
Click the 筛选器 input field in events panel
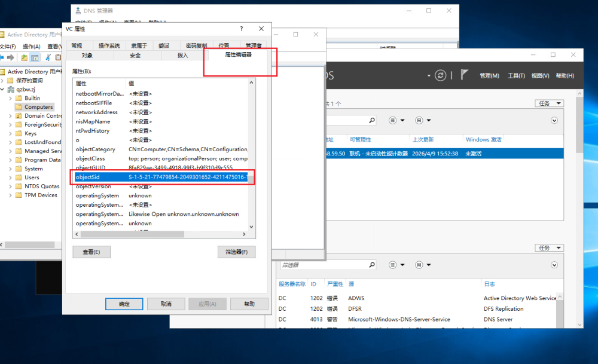click(x=323, y=265)
